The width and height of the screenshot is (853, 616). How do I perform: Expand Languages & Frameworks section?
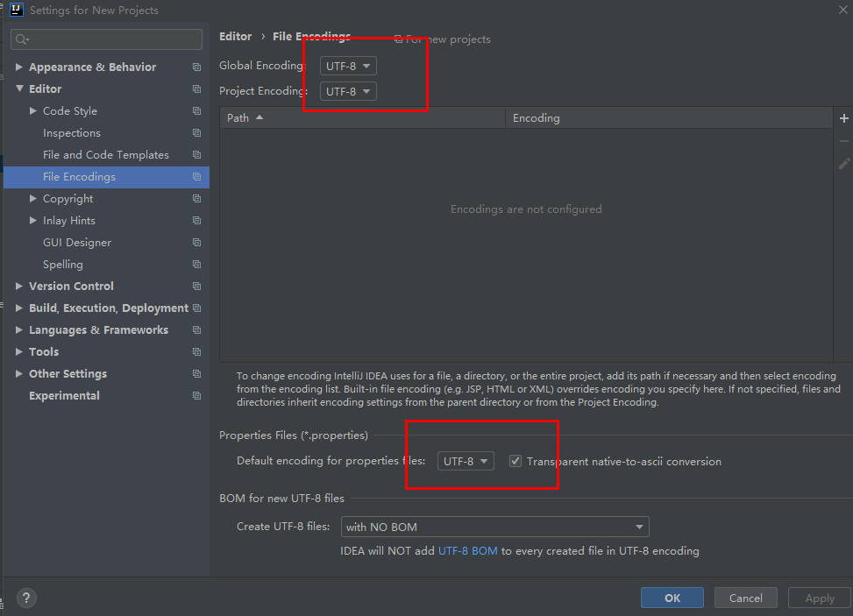tap(19, 330)
